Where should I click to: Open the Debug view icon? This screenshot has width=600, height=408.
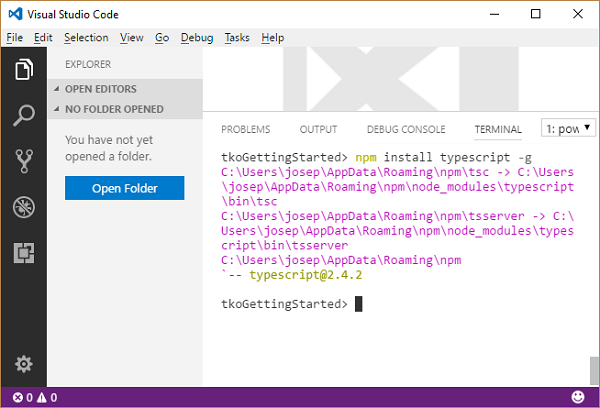coord(24,207)
